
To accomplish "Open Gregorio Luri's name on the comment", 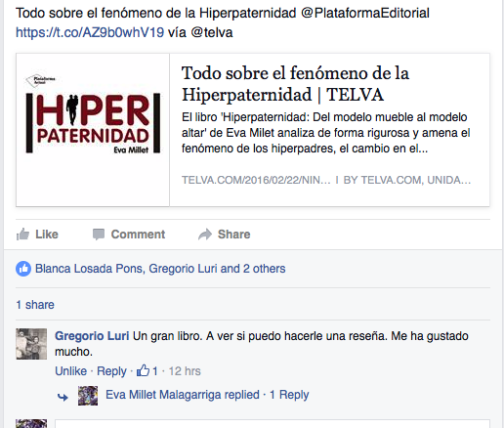I will pos(92,336).
